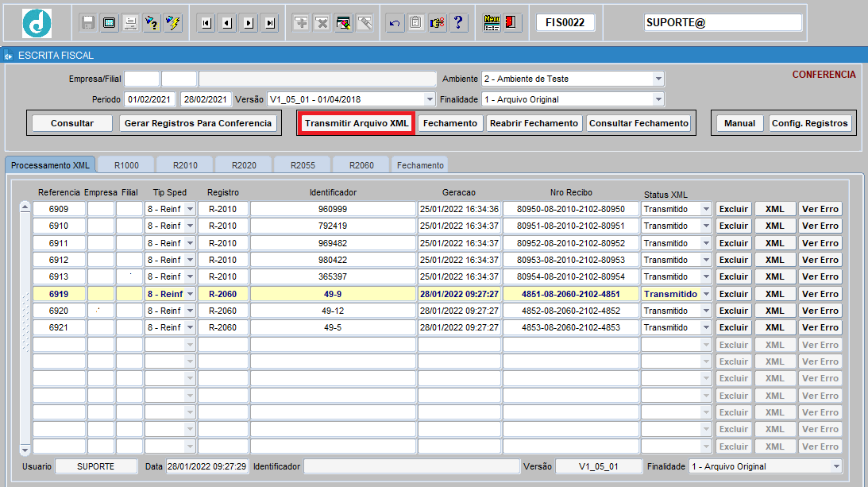Switch to the R2010 tab
868x487 pixels.
click(x=186, y=165)
